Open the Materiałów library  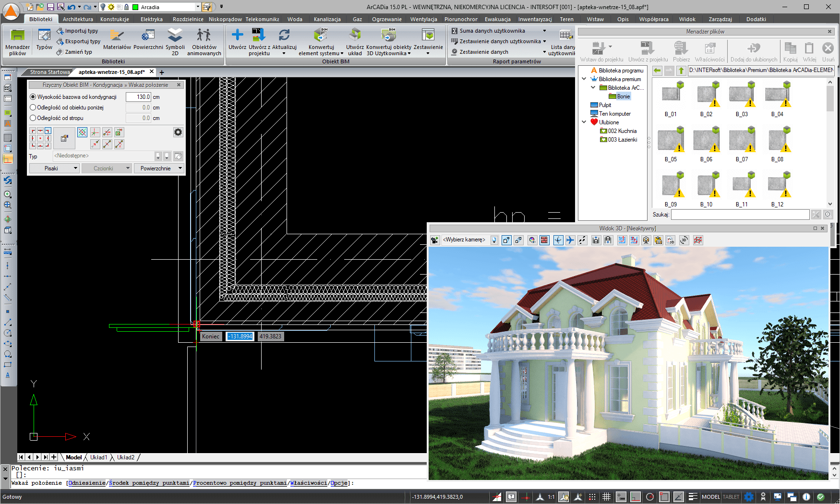coord(117,39)
